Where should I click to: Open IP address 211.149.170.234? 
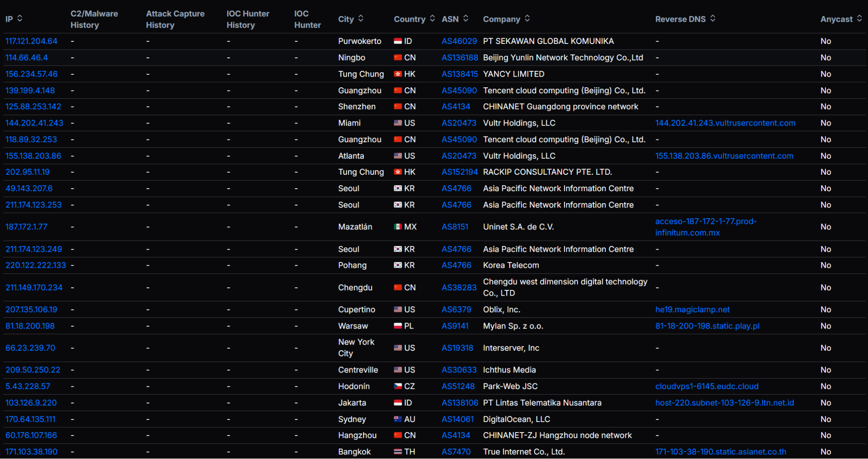pyautogui.click(x=34, y=288)
